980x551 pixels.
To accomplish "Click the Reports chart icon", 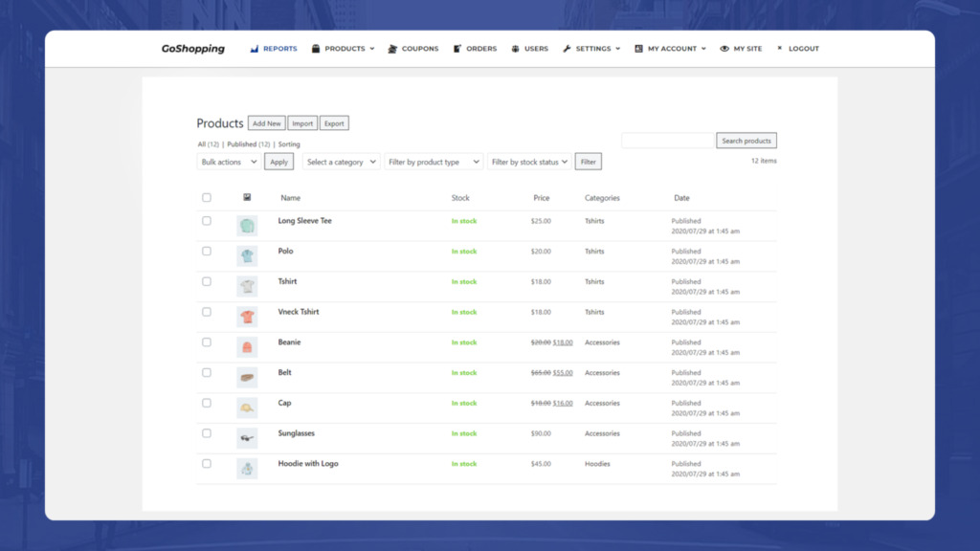I will pyautogui.click(x=254, y=49).
